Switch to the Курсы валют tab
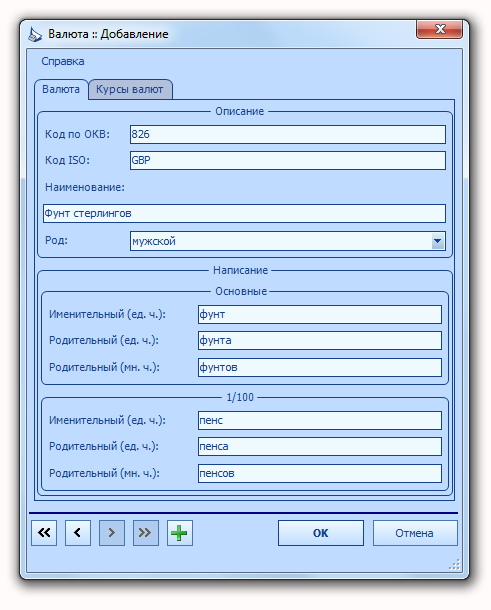 click(x=130, y=89)
